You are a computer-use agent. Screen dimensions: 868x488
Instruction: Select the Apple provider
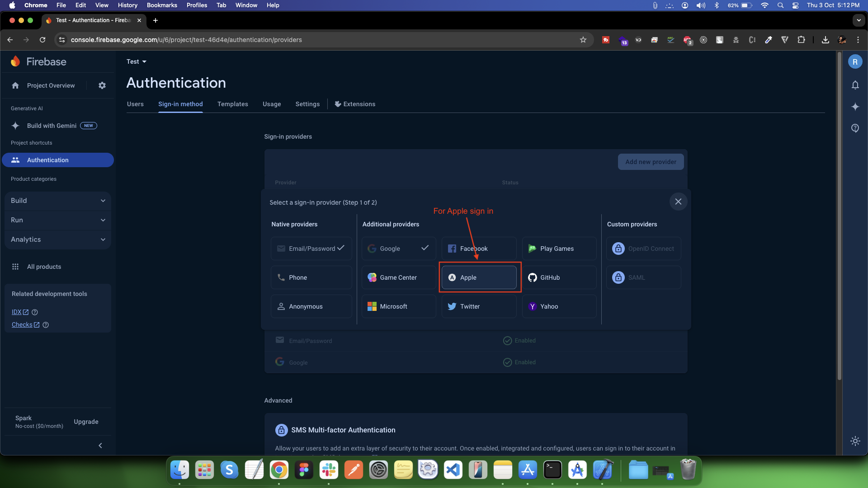point(479,277)
